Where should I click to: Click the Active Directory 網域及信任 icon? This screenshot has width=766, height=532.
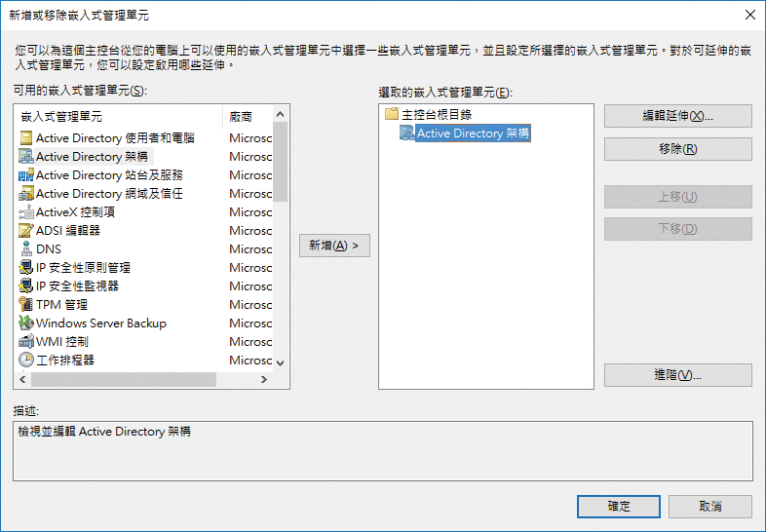tap(26, 194)
